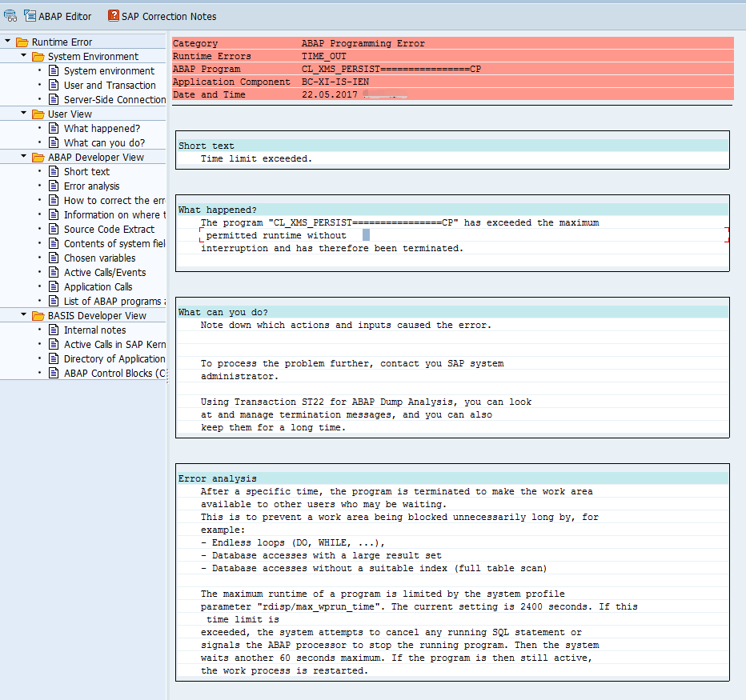The image size is (746, 700).
Task: Click document icon beside Active Calls in SAP Kernel
Action: point(54,344)
